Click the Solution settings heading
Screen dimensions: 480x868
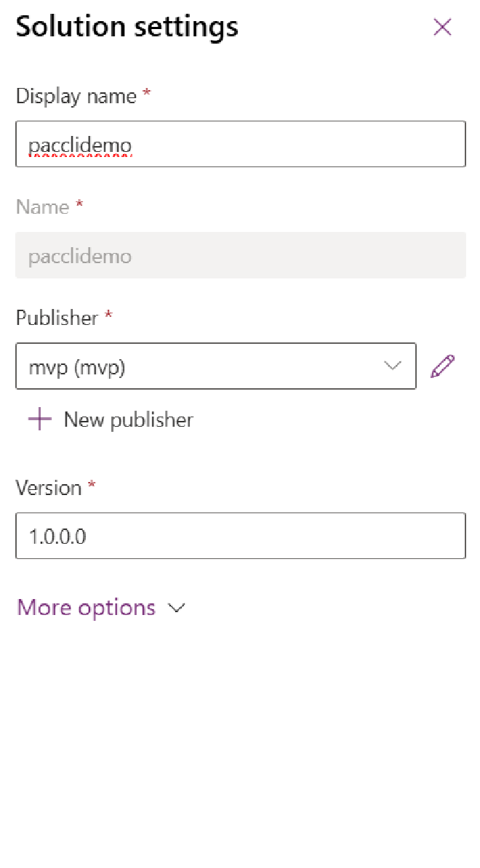127,28
